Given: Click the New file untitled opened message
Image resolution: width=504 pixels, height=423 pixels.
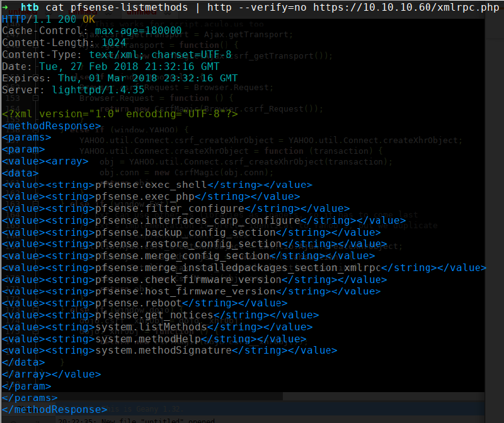Looking at the screenshot, I should [158, 420].
